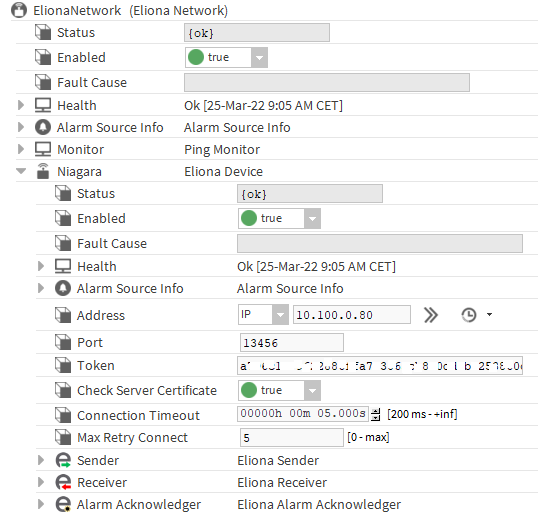Click the cube icon beside Address
The width and height of the screenshot is (538, 514).
point(63,315)
